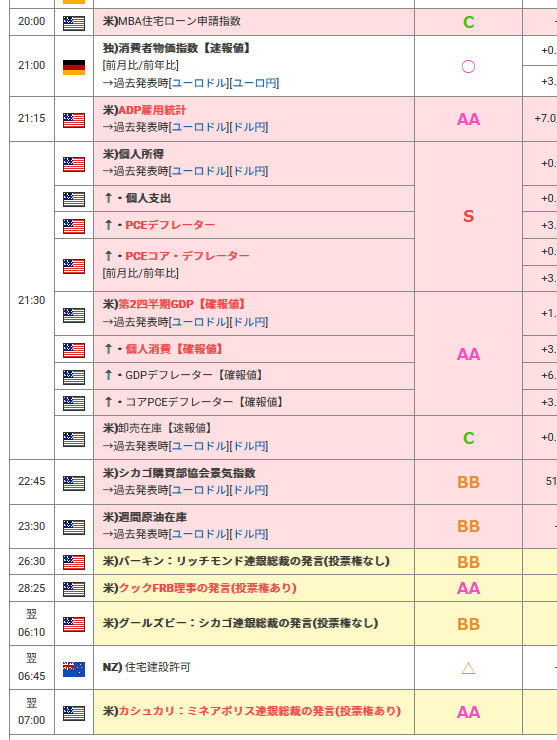Click the US flag beside 個人支出
Screen dimensions: 557x740
pos(74,199)
